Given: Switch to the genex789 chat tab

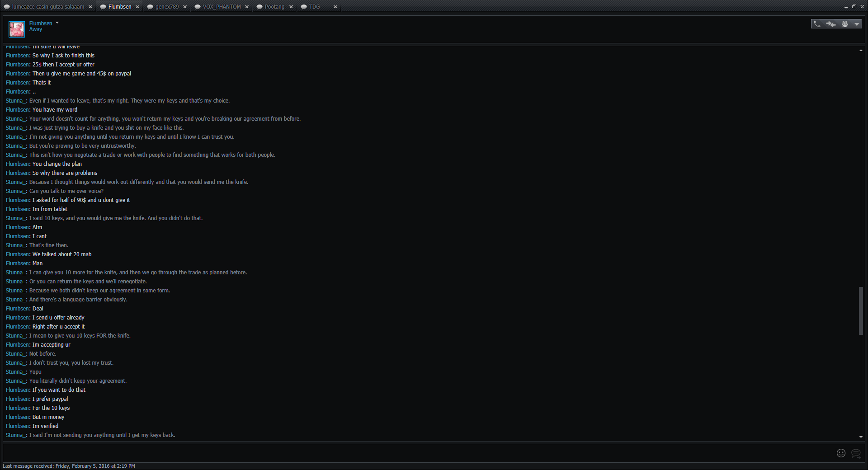Looking at the screenshot, I should point(167,7).
